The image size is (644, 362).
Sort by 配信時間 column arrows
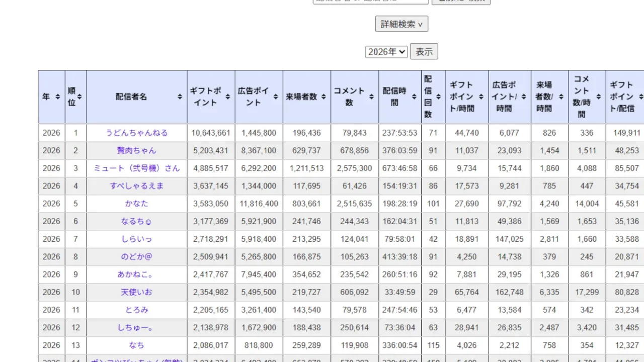414,97
